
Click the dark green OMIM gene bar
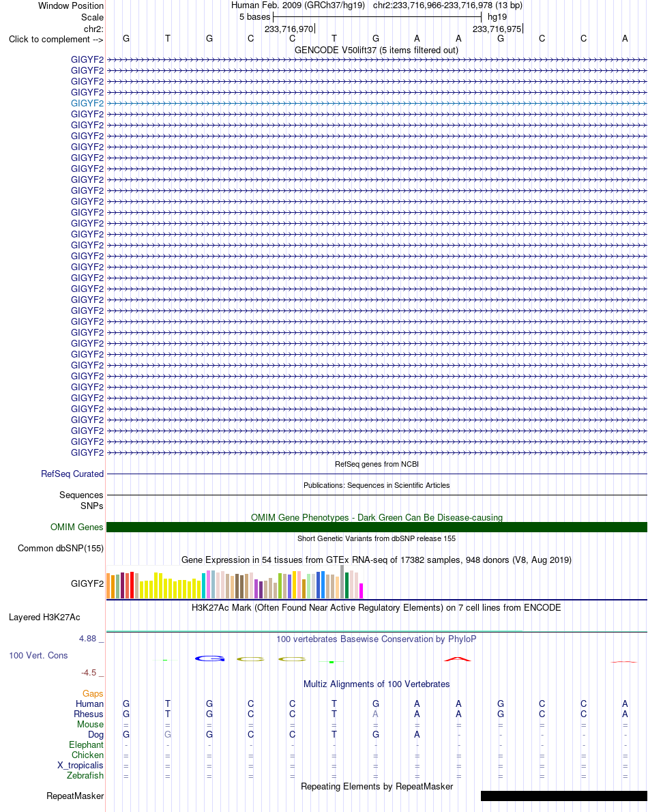tap(377, 527)
